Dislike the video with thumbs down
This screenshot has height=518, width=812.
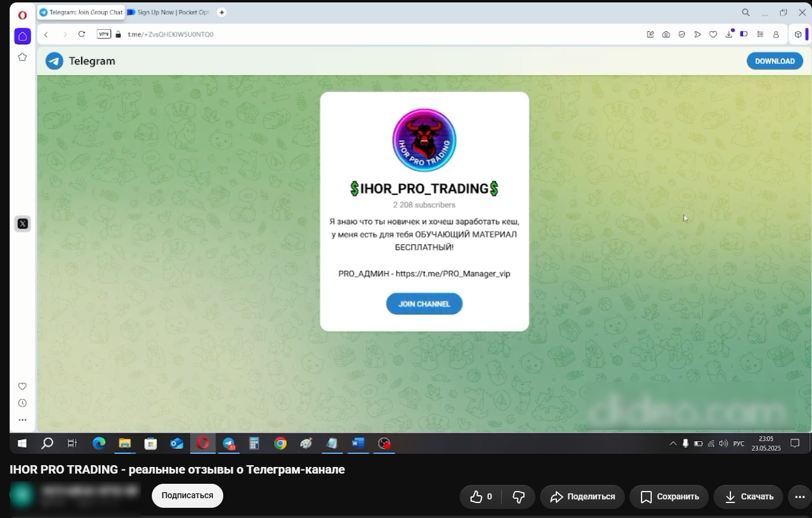pyautogui.click(x=519, y=497)
